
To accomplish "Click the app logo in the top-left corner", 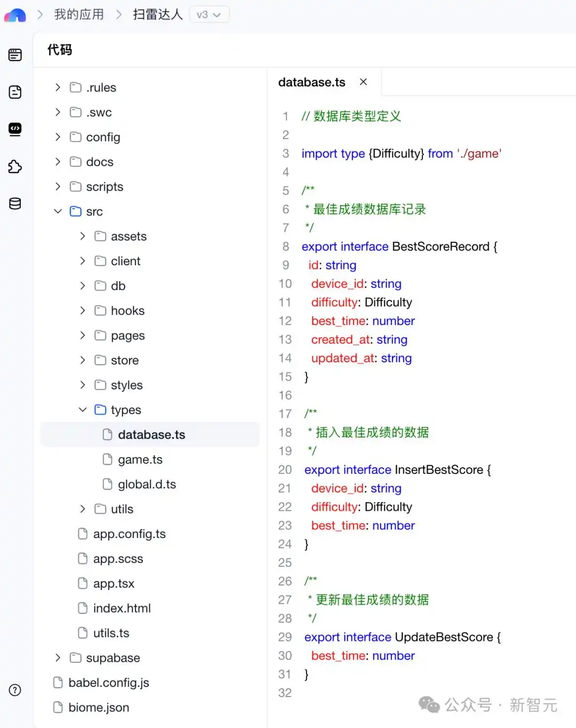I will (14, 14).
